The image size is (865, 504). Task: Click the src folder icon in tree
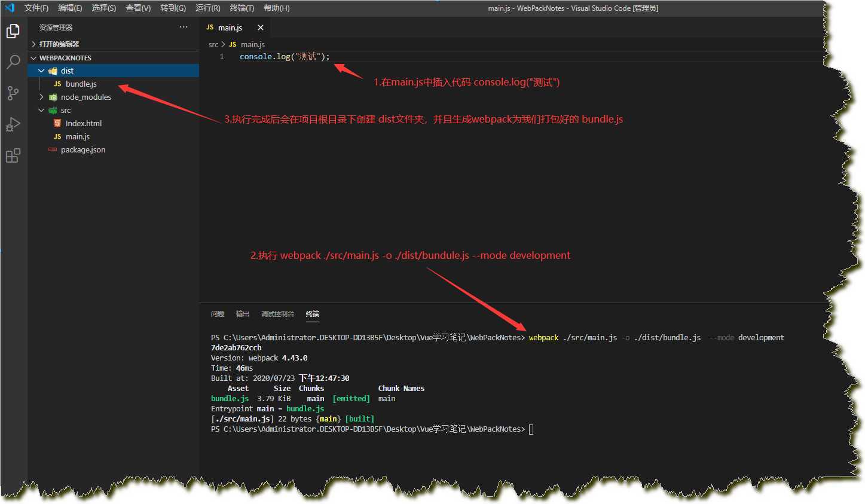(53, 111)
